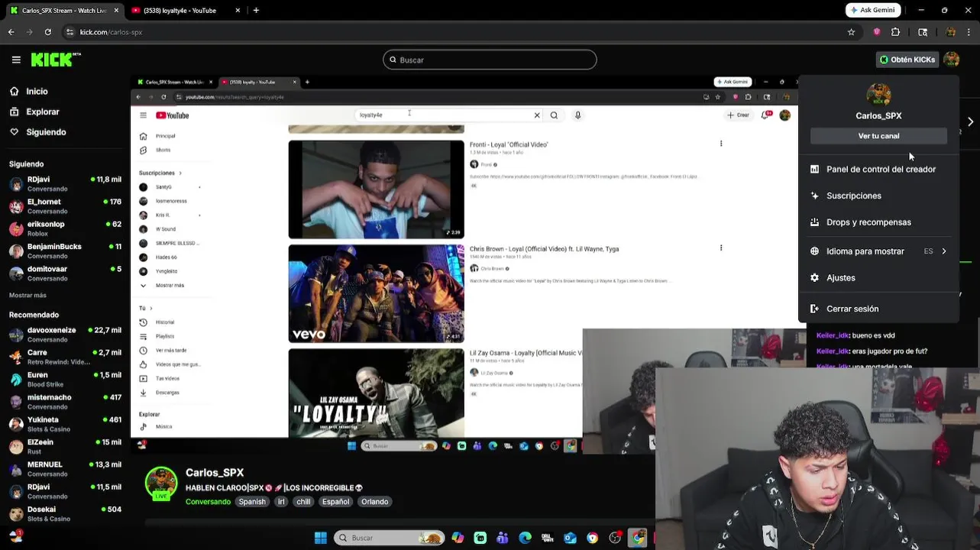980x550 pixels.
Task: Click the Windows taskbar search box
Action: [x=390, y=538]
